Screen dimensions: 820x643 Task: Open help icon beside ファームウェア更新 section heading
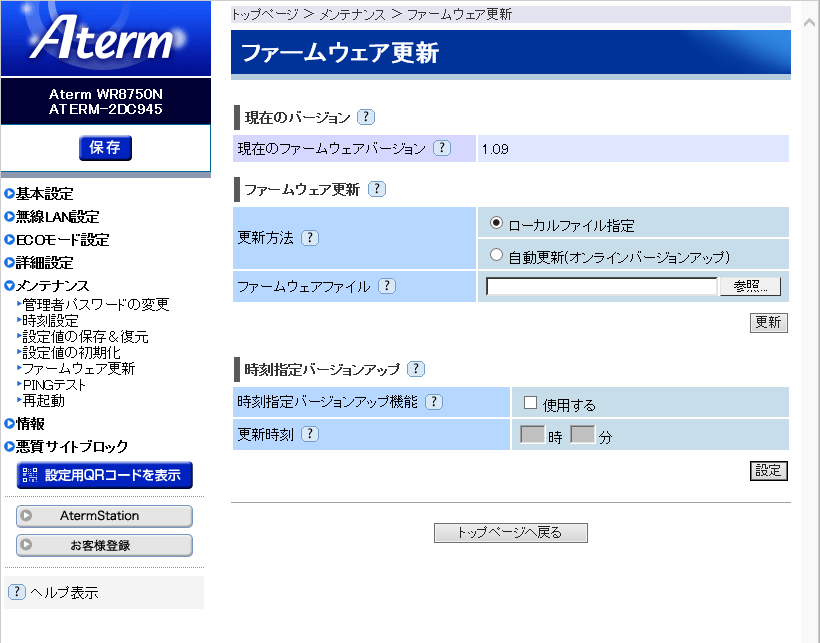click(377, 189)
